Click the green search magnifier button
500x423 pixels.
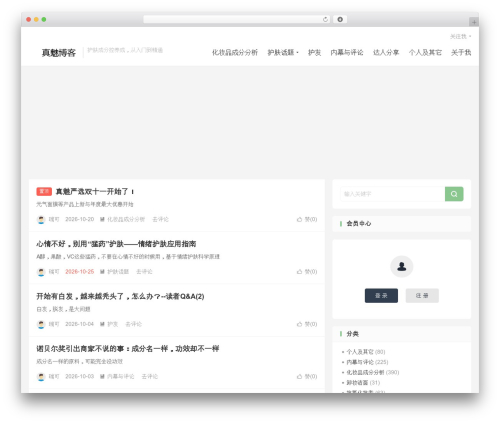click(x=454, y=194)
